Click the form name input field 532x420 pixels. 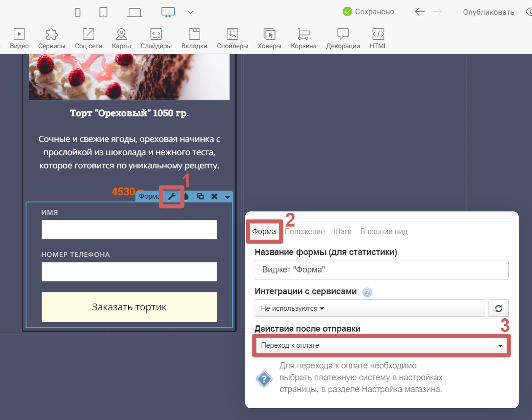(x=381, y=270)
